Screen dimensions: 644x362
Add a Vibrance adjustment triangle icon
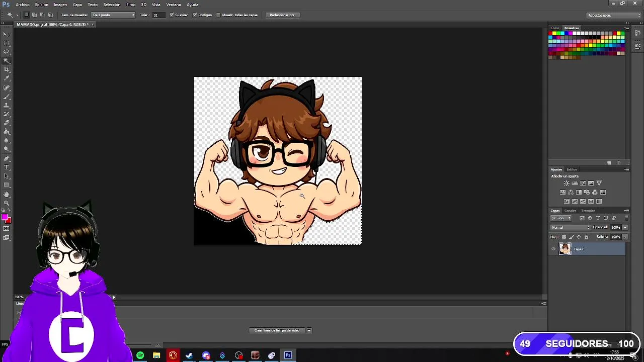[599, 183]
